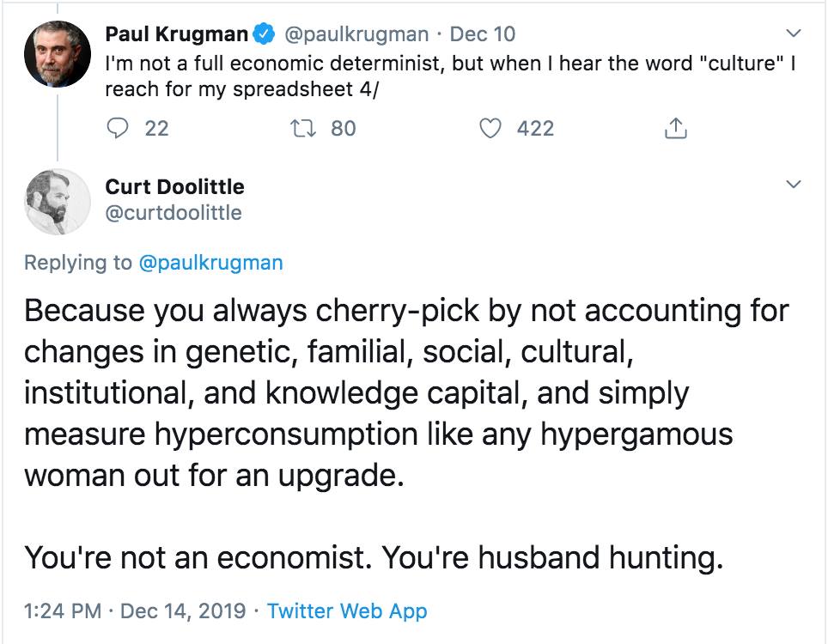Click the 1:24 PM Dec 14, 2019 timestamp

point(135,611)
